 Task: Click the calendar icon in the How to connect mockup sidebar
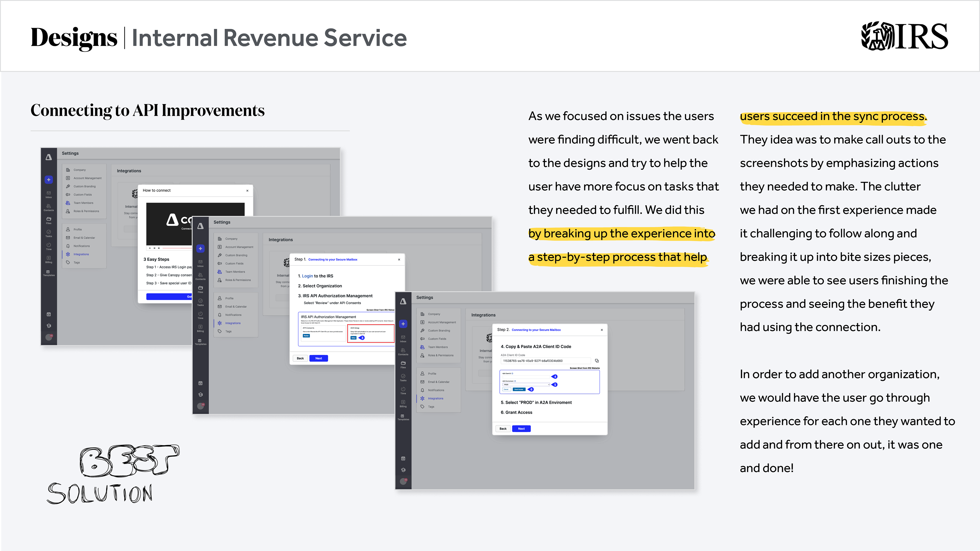49,315
